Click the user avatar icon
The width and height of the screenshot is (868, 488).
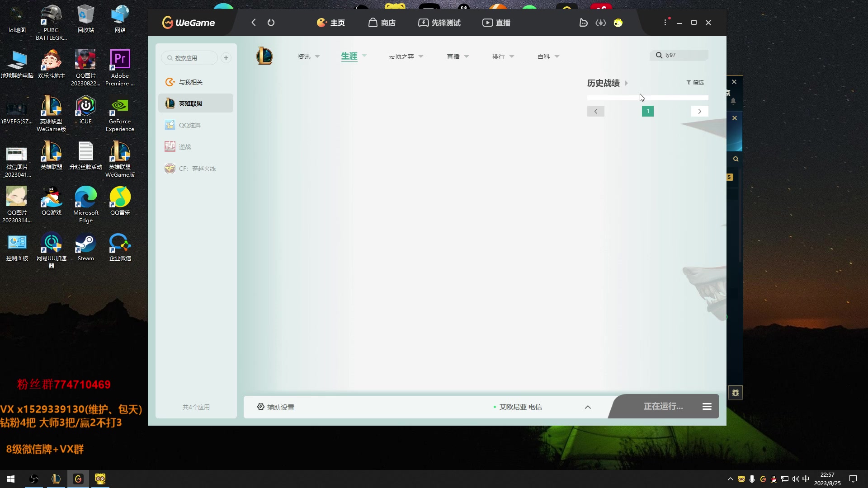click(618, 23)
